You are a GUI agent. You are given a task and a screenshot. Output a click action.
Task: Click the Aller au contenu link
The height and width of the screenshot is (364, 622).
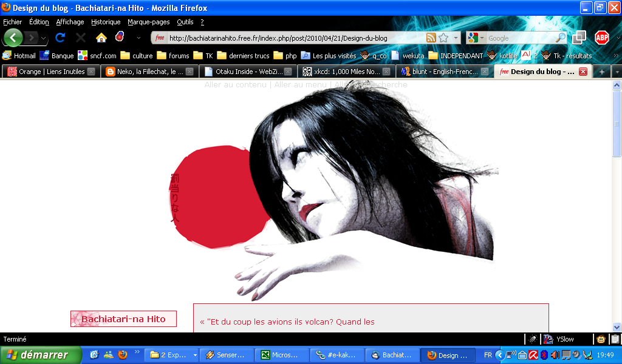tap(235, 84)
